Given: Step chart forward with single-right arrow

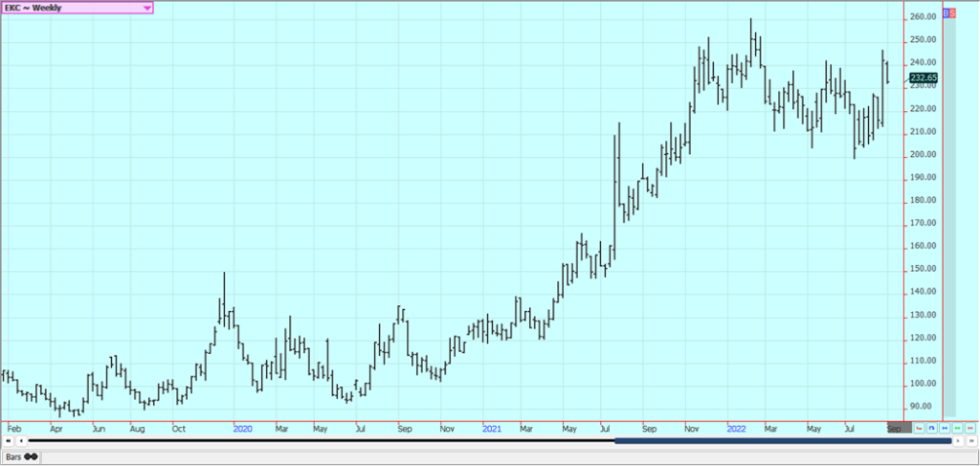Looking at the screenshot, I should 958,441.
